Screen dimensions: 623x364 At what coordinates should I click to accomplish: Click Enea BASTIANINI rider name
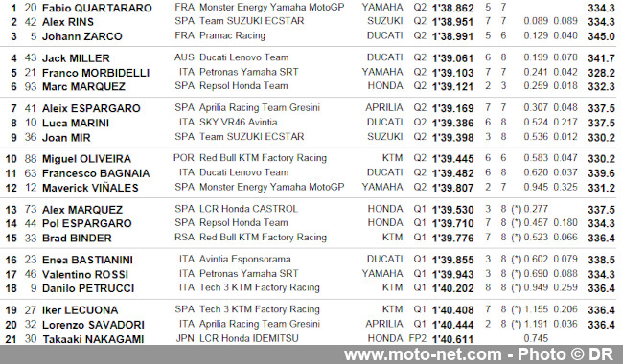pyautogui.click(x=87, y=260)
